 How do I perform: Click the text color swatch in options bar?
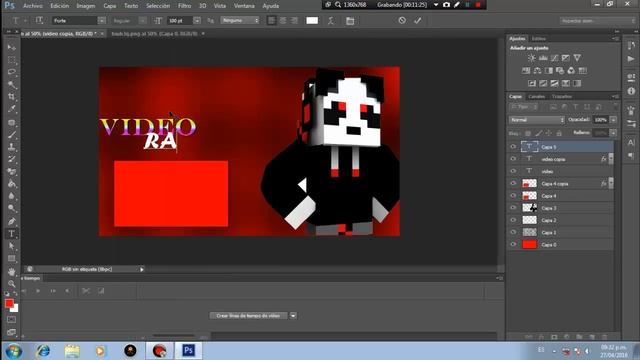click(x=312, y=20)
